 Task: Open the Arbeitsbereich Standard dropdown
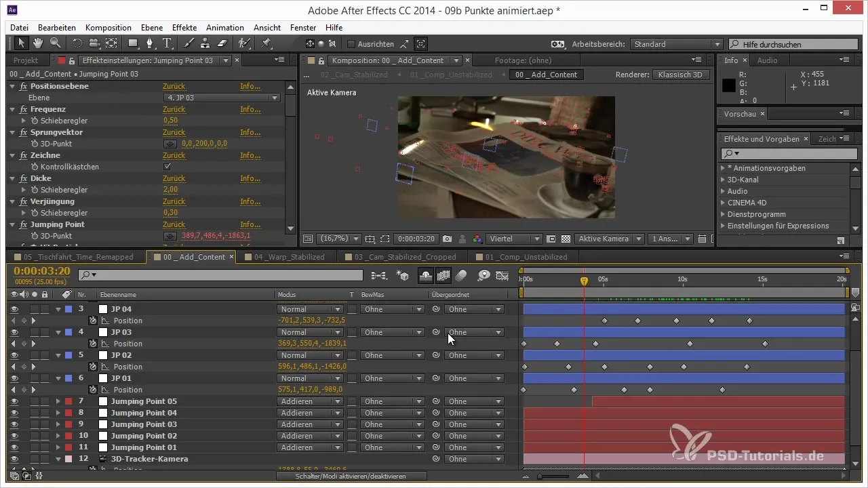click(x=676, y=44)
